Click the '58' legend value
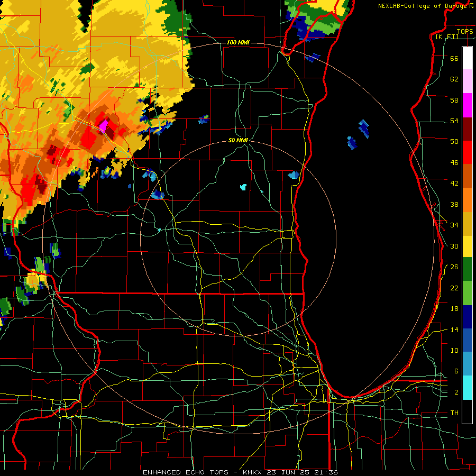The image size is (476, 476). [454, 100]
